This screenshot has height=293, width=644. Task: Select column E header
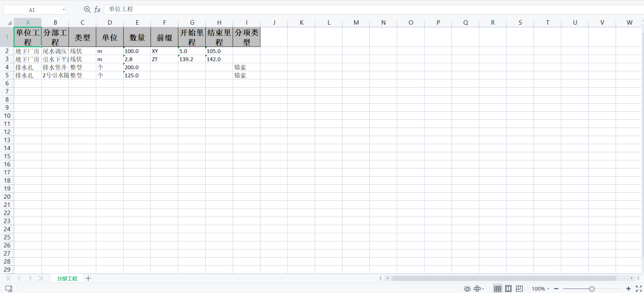pos(137,22)
